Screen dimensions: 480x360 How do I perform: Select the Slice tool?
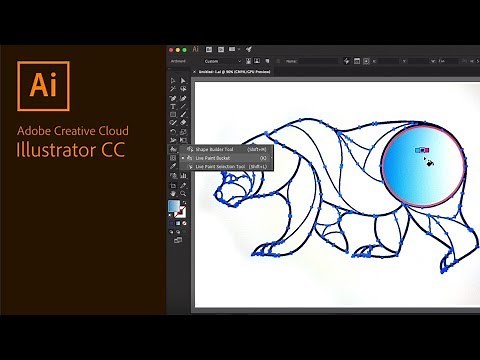pos(183,185)
